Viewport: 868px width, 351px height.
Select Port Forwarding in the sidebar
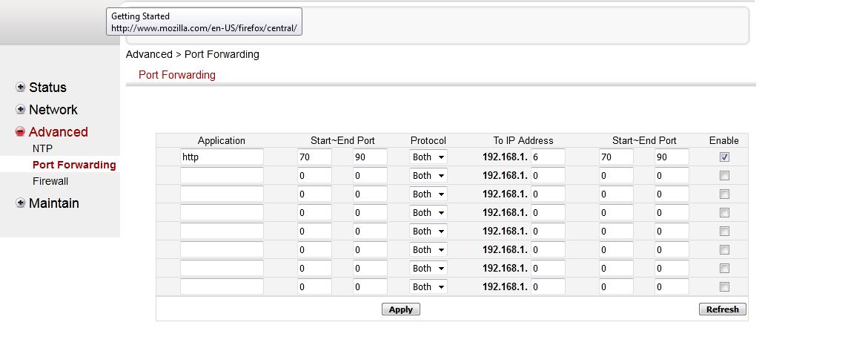pos(74,165)
